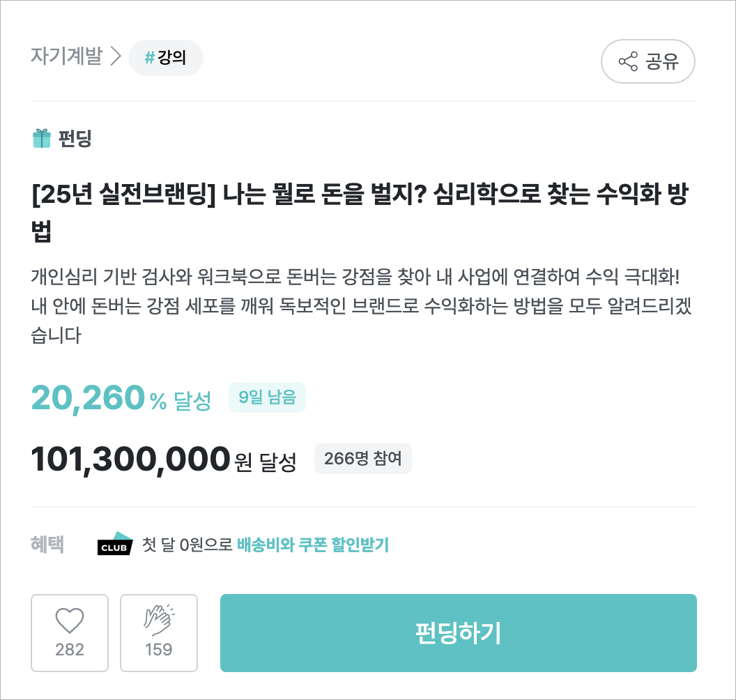The height and width of the screenshot is (700, 736).
Task: Click the teal gift box 펀딩 icon
Action: [40, 139]
